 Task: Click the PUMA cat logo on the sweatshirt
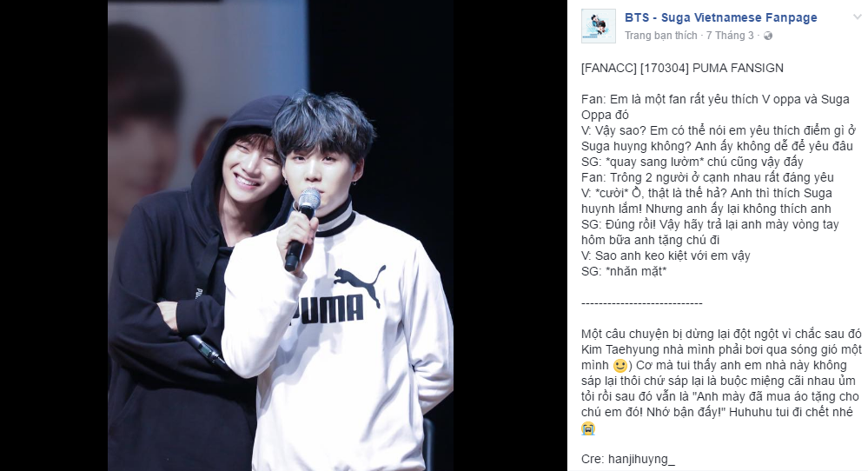(359, 282)
